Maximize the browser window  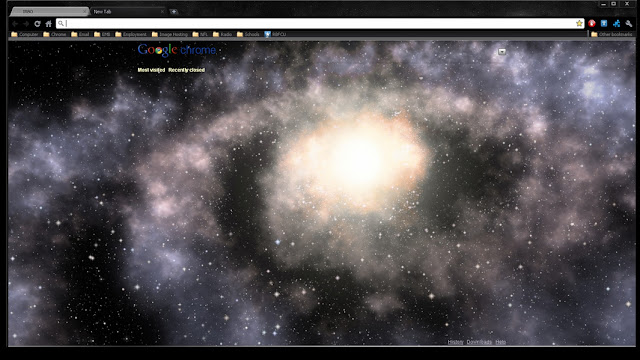point(613,4)
